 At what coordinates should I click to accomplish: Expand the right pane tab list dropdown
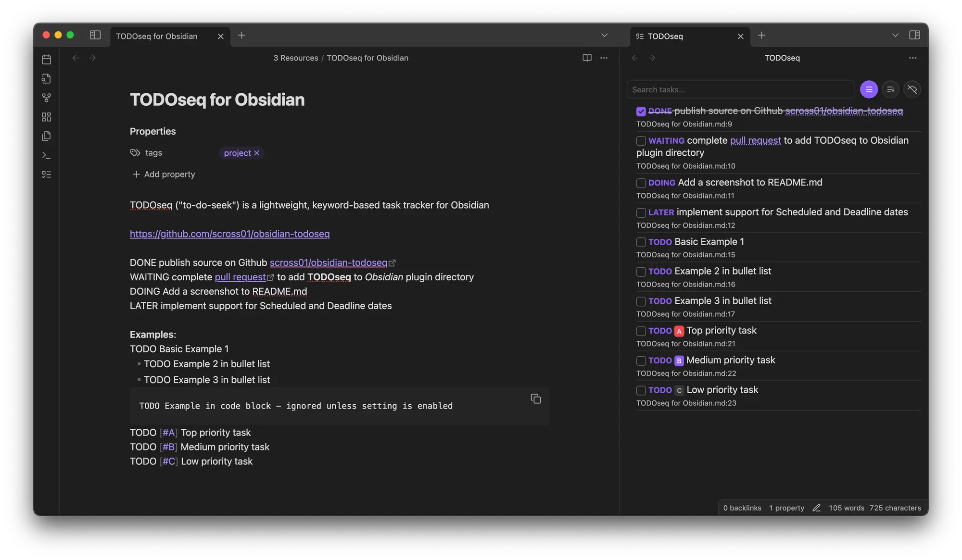pos(895,35)
